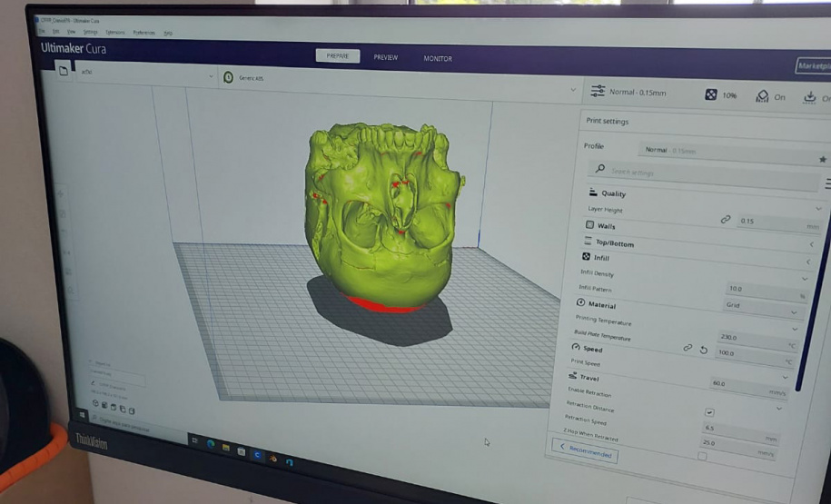The width and height of the screenshot is (831, 504).
Task: Collapse the Infill section chevron
Action: point(805,279)
